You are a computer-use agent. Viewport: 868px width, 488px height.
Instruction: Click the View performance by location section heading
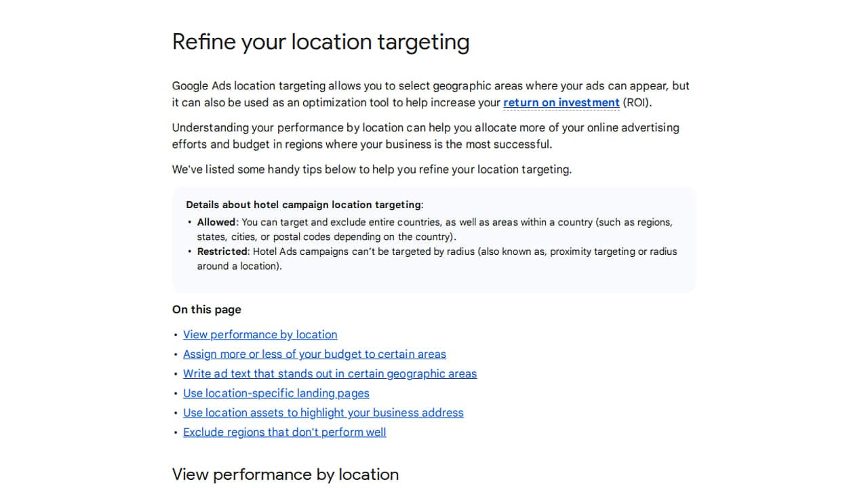pyautogui.click(x=285, y=474)
